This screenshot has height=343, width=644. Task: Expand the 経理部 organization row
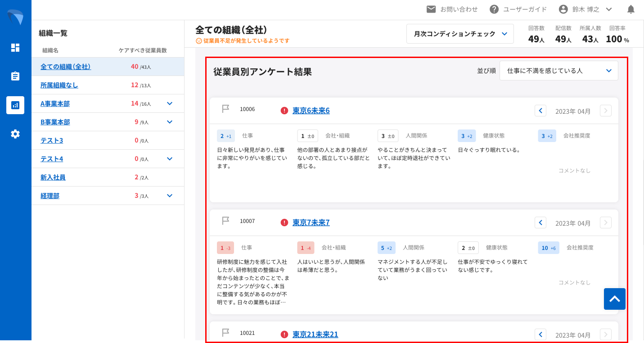tap(170, 196)
